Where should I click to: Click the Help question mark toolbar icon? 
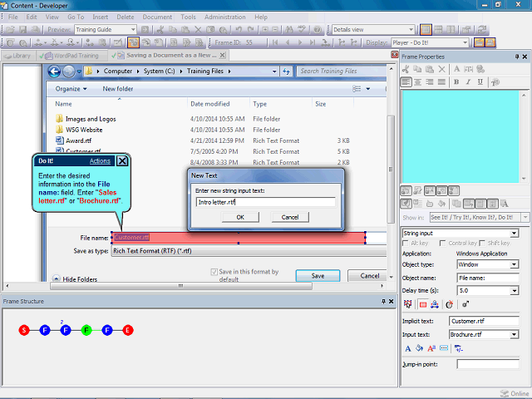pos(318,30)
